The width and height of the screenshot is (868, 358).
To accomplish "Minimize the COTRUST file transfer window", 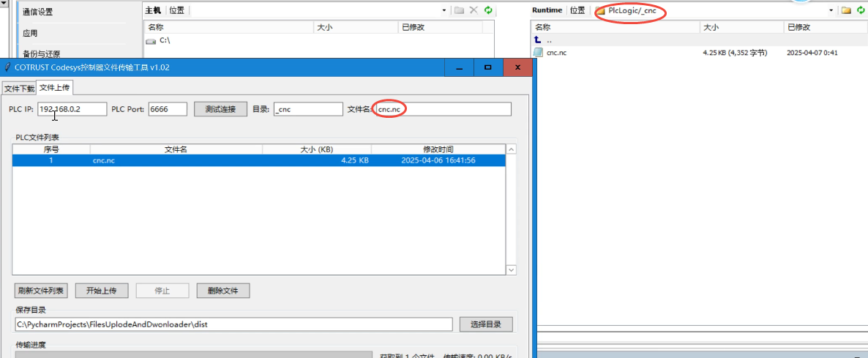I will [460, 67].
